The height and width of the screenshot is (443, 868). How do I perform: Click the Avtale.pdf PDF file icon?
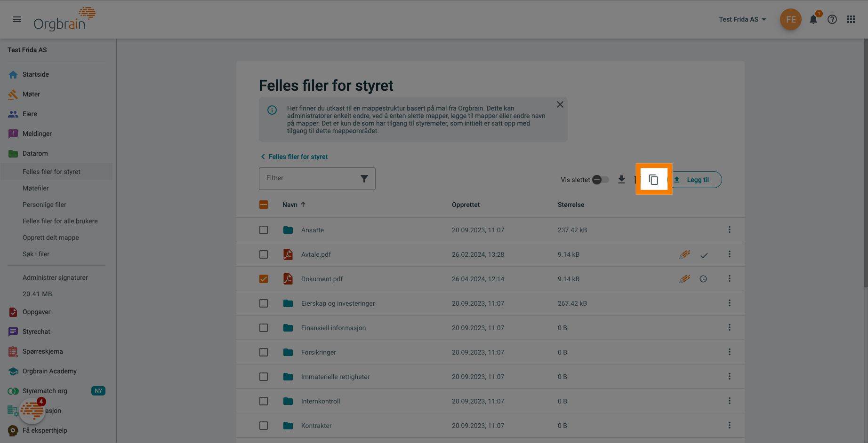(x=288, y=254)
